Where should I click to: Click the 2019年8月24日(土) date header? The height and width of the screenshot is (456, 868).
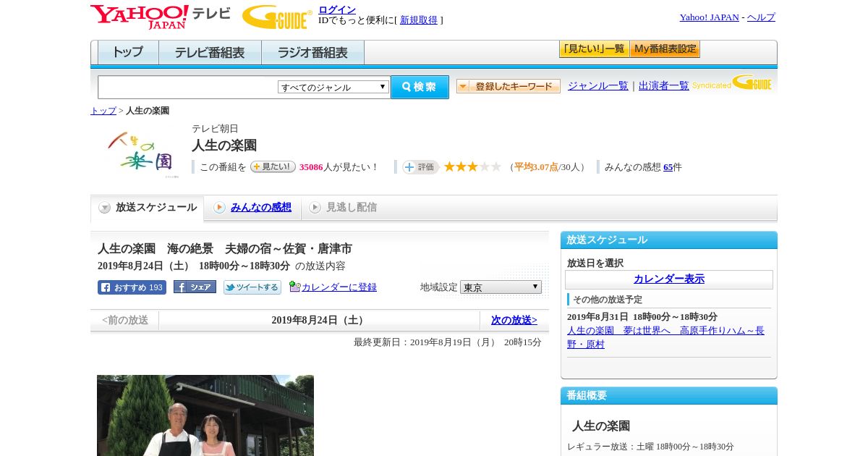point(320,320)
